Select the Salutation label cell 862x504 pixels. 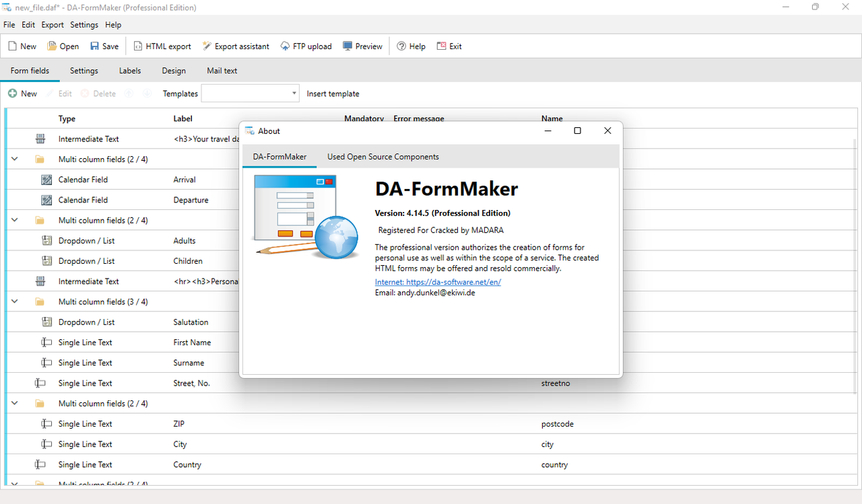click(x=191, y=322)
